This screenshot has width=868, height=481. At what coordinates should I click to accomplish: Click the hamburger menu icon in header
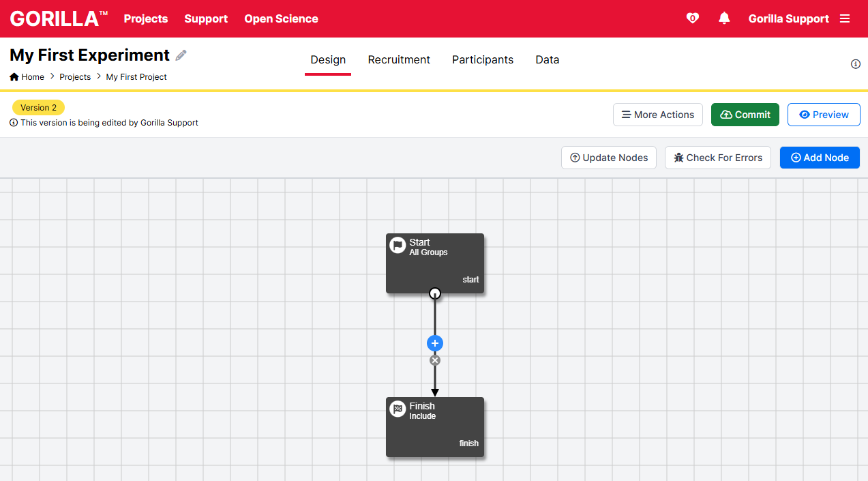tap(845, 18)
